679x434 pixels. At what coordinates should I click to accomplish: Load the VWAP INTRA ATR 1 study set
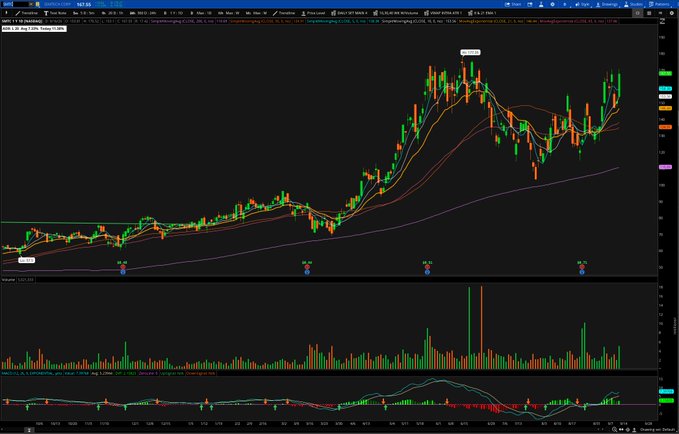click(443, 13)
